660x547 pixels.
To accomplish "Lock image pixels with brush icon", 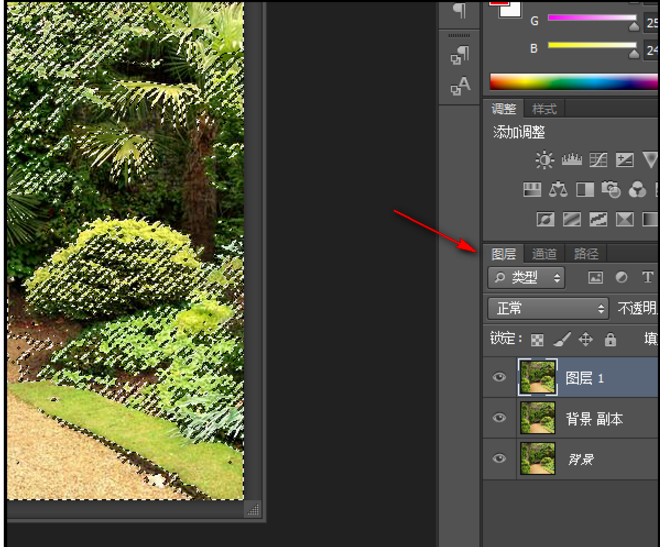I will [x=562, y=339].
